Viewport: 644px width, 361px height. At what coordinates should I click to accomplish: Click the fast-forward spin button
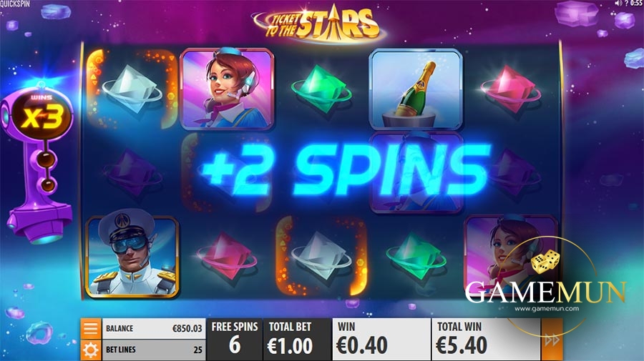pyautogui.click(x=552, y=340)
